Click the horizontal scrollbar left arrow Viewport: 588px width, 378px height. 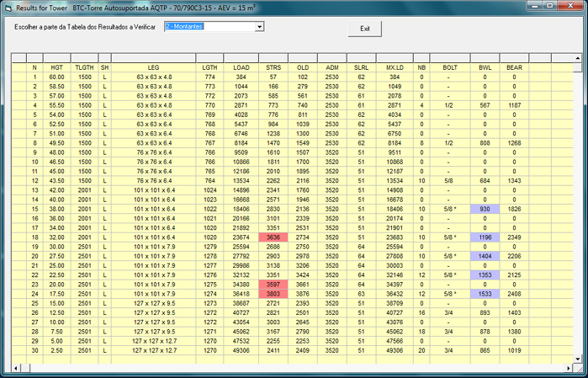pyautogui.click(x=14, y=367)
